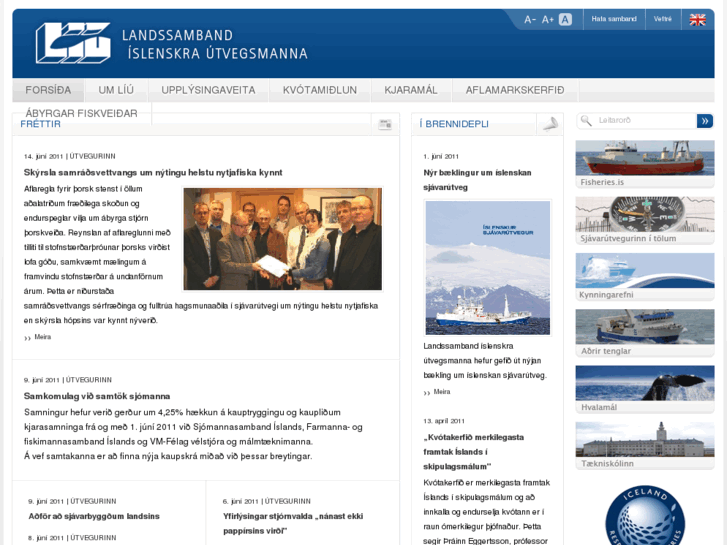Screen dimensions: 727x545
Task: Open Ábyrgar fiskveiðar menu item
Action: point(82,113)
